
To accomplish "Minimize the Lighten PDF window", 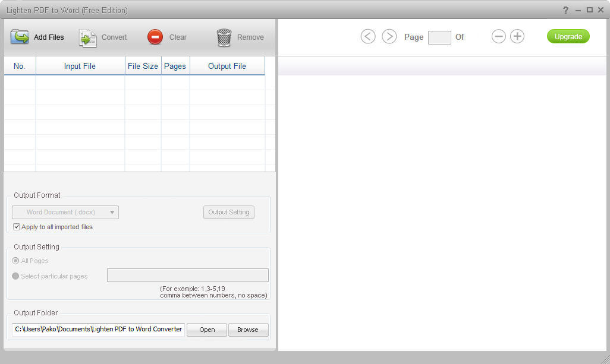I will coord(578,11).
